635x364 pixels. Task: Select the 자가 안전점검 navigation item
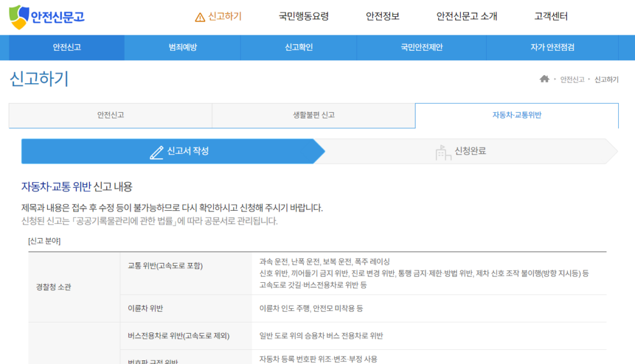pos(553,47)
